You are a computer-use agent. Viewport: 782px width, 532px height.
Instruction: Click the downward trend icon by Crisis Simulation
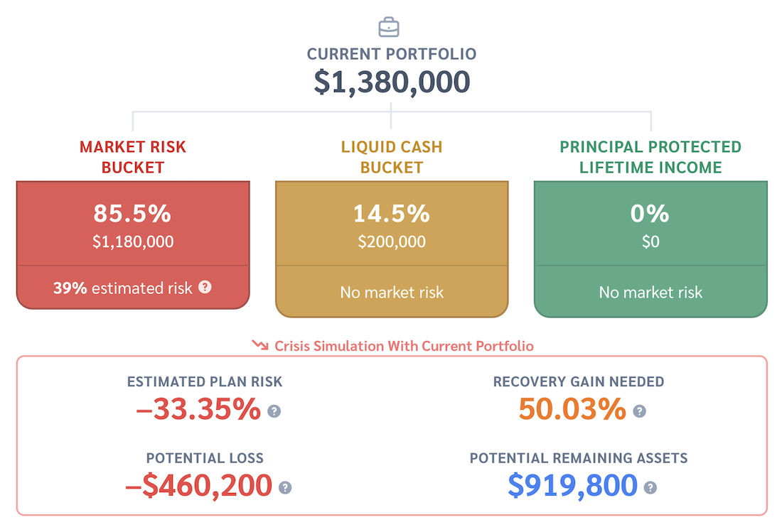(x=260, y=346)
